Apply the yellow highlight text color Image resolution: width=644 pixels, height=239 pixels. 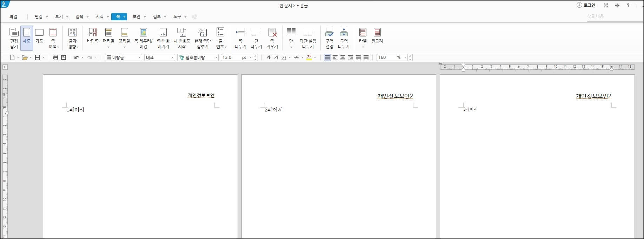[x=309, y=57]
